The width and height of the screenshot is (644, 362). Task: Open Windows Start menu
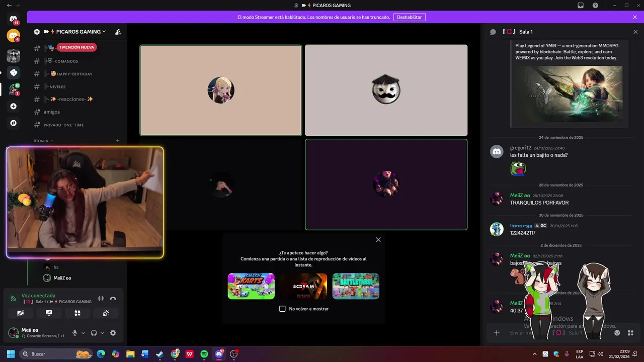11,354
